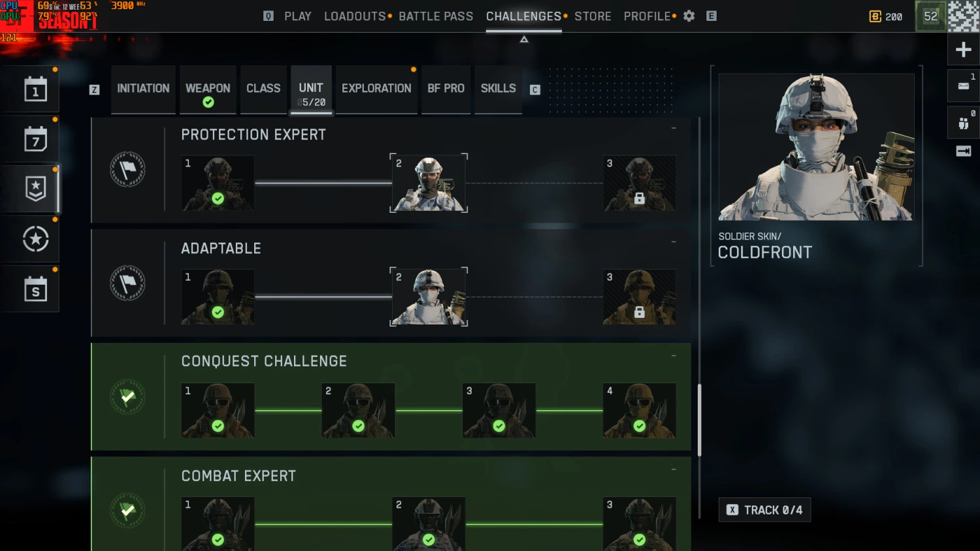Open the weekly challenges calendar icon
The image size is (980, 551).
35,139
